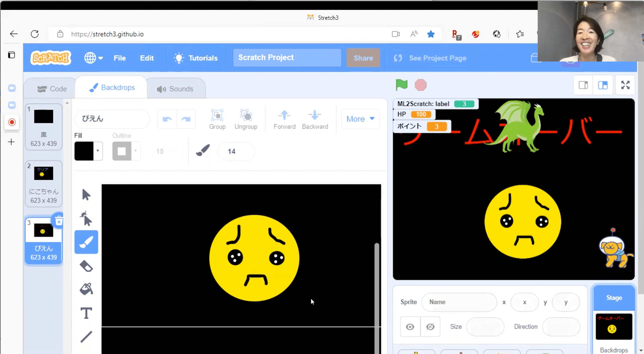Switch stage to small view layout

[x=583, y=85]
